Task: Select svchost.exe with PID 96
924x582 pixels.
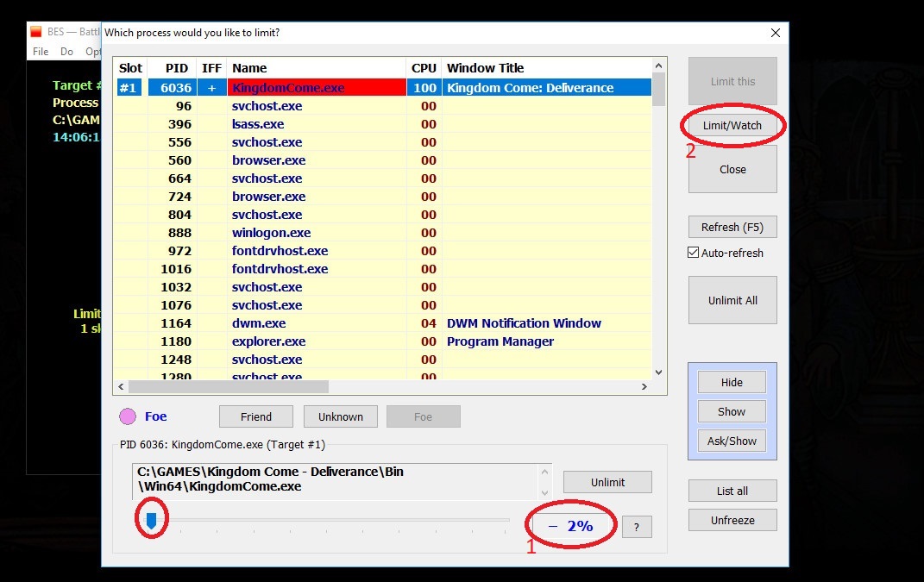Action: (x=383, y=106)
